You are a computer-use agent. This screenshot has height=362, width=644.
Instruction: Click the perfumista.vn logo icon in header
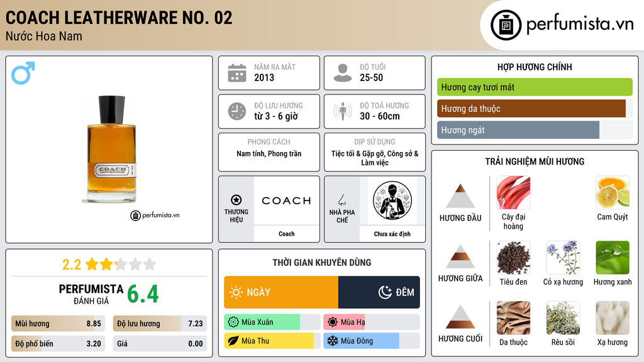[x=506, y=25]
